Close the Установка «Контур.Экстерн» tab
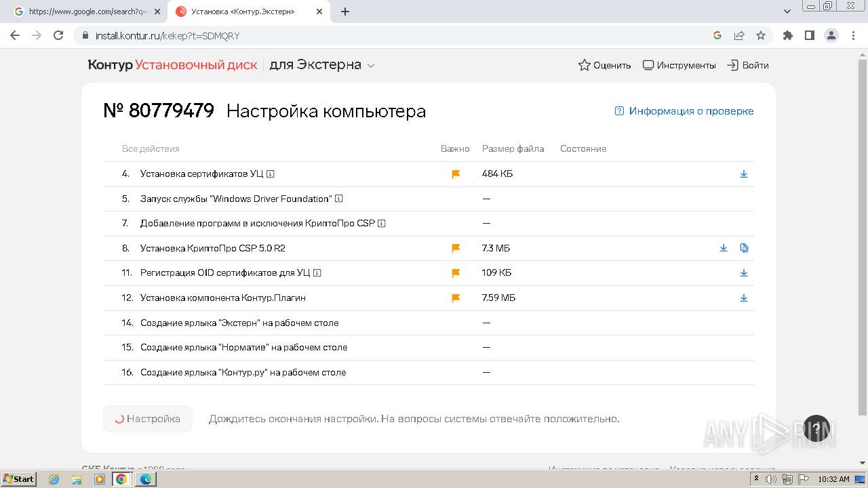Image resolution: width=868 pixels, height=488 pixels. pyautogui.click(x=319, y=12)
